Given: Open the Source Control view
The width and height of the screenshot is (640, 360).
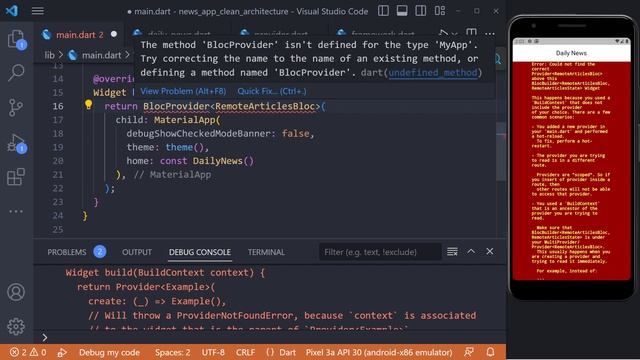Looking at the screenshot, I should point(16,108).
